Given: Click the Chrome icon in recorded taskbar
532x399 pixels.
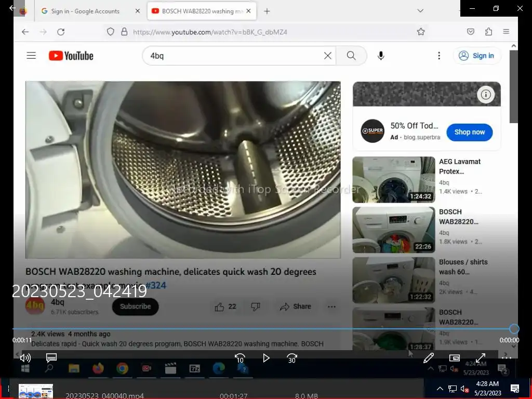Looking at the screenshot, I should (x=122, y=368).
